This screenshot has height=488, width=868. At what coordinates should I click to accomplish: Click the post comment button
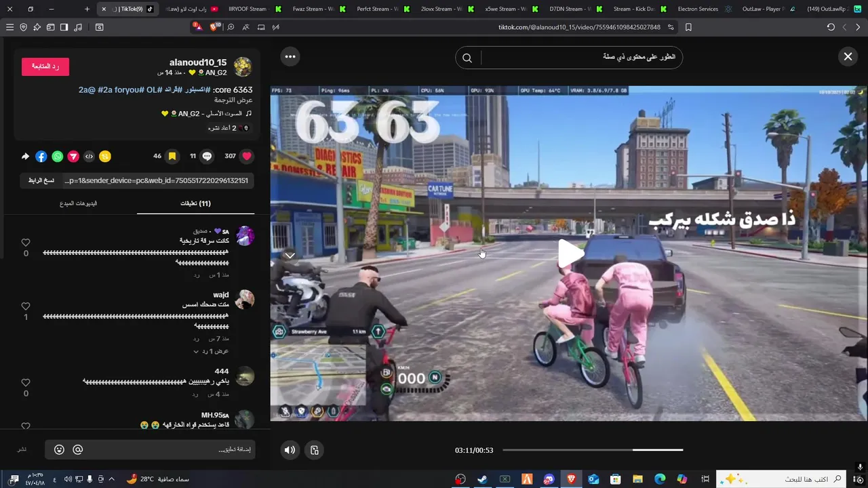pos(22,449)
